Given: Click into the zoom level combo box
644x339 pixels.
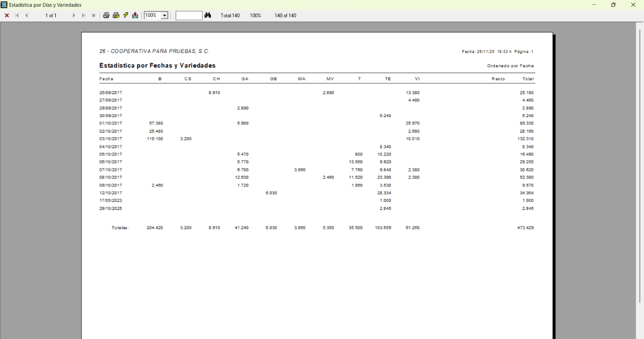Looking at the screenshot, I should point(152,16).
